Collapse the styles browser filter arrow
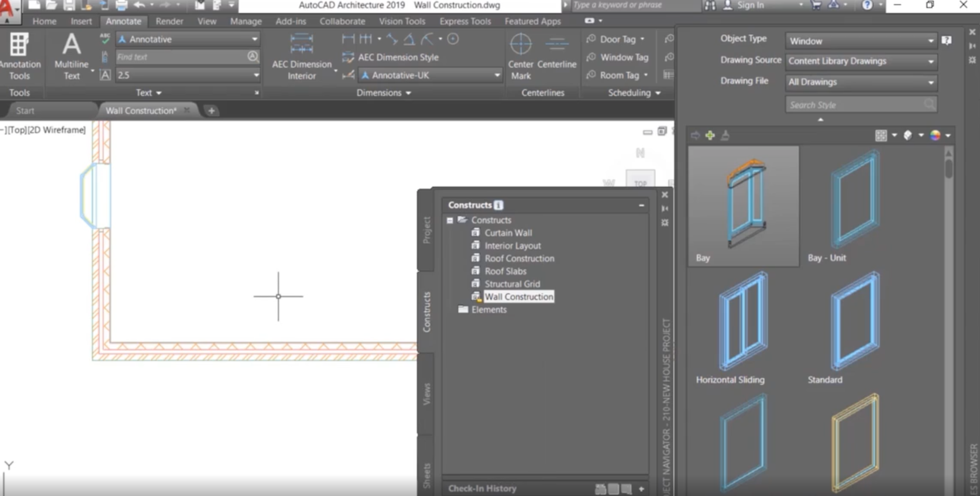The width and height of the screenshot is (980, 496). click(x=820, y=119)
